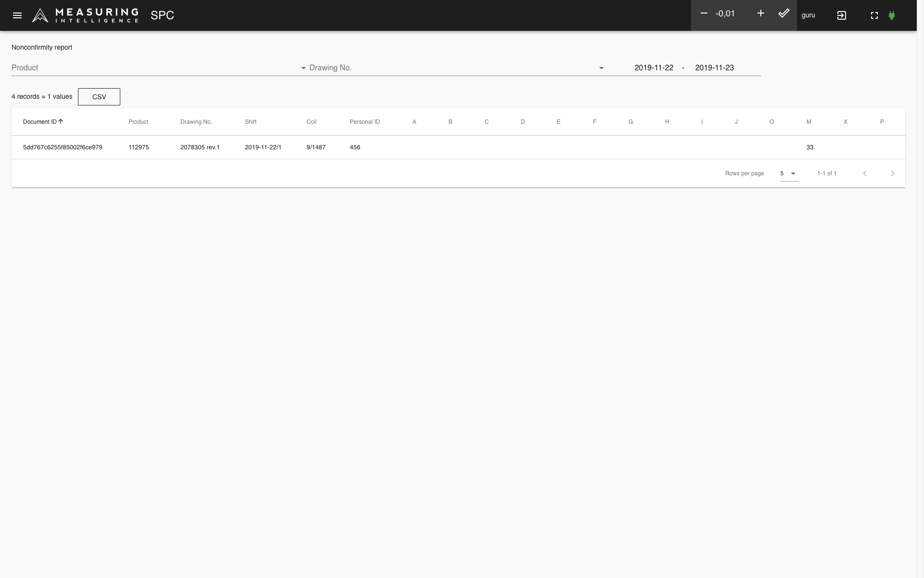Screen dimensions: 924x578
Task: Click the login/logout door icon
Action: [841, 15]
